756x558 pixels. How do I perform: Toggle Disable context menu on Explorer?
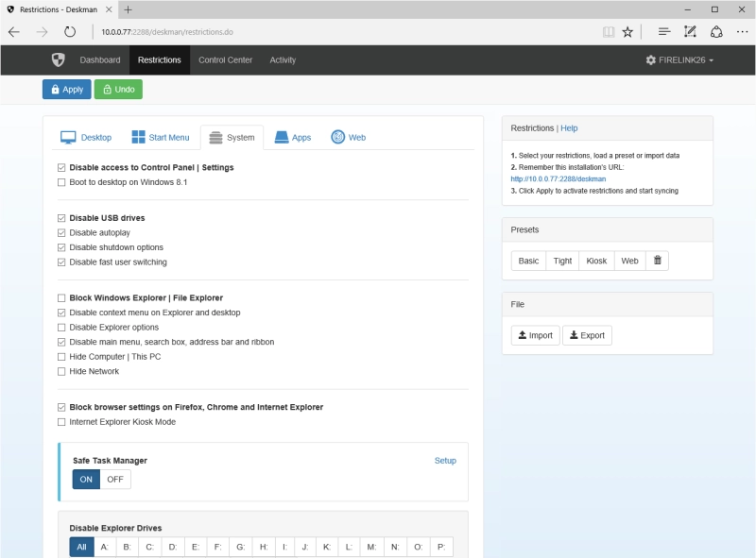coord(61,313)
